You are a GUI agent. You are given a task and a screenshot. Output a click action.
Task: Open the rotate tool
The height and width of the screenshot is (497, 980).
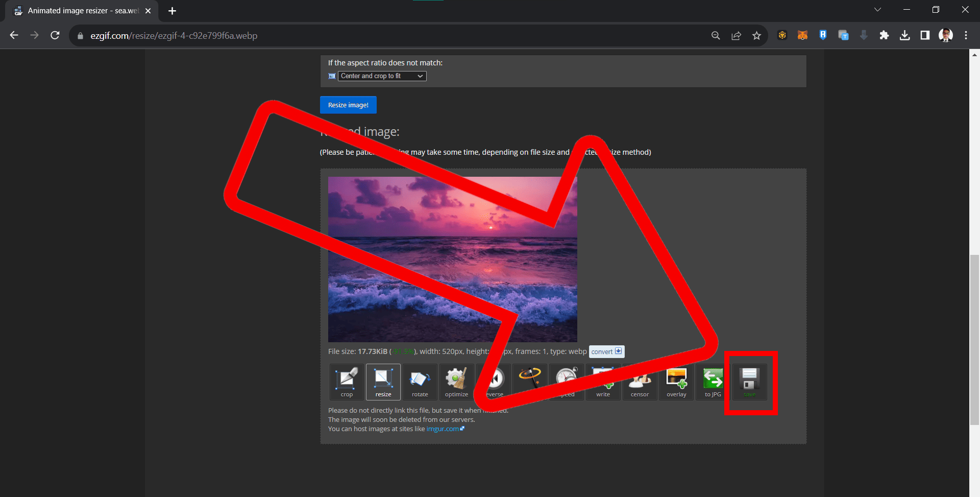click(x=420, y=382)
